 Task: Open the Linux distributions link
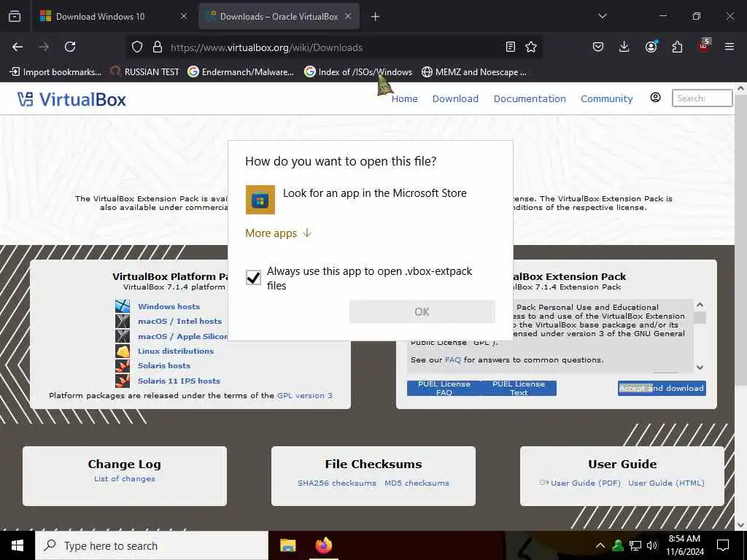175,351
